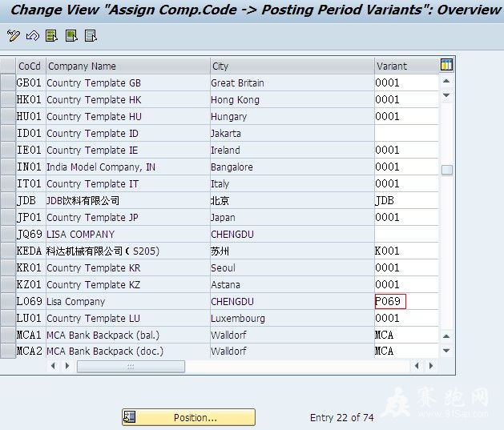Select row KEDA using its row selector
The image size is (504, 430).
(8, 251)
